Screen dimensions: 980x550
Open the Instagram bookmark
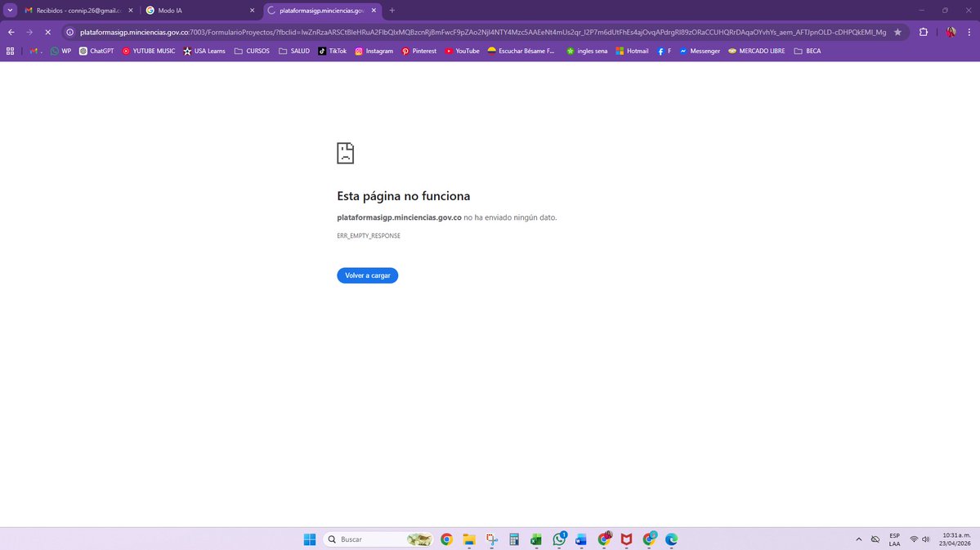click(374, 51)
